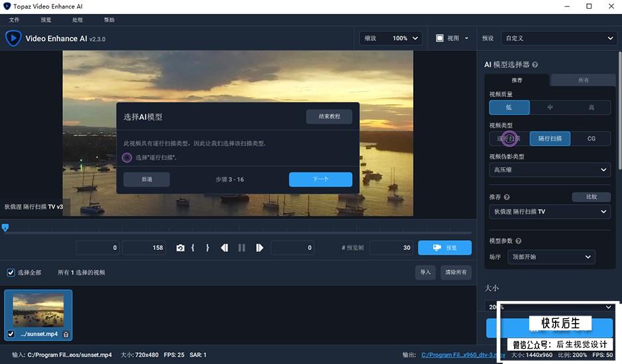Click 结束教程 to end tutorial
622x364 pixels.
tap(330, 117)
